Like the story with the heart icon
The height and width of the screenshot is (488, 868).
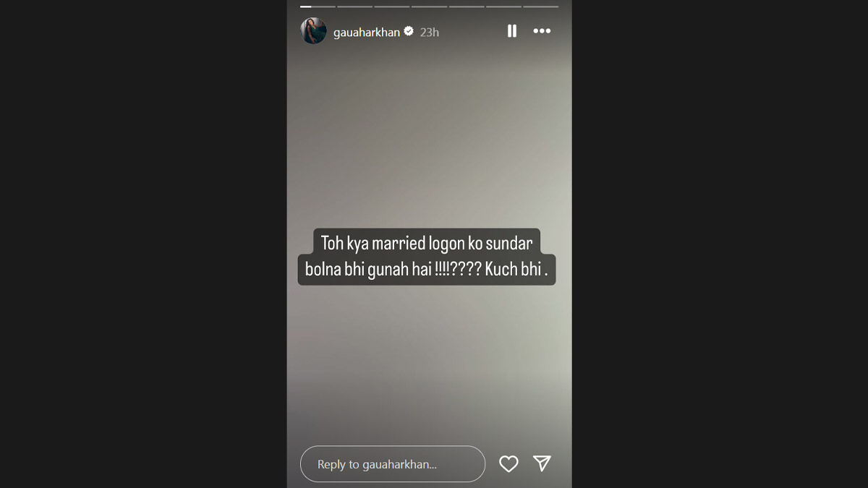pos(509,464)
